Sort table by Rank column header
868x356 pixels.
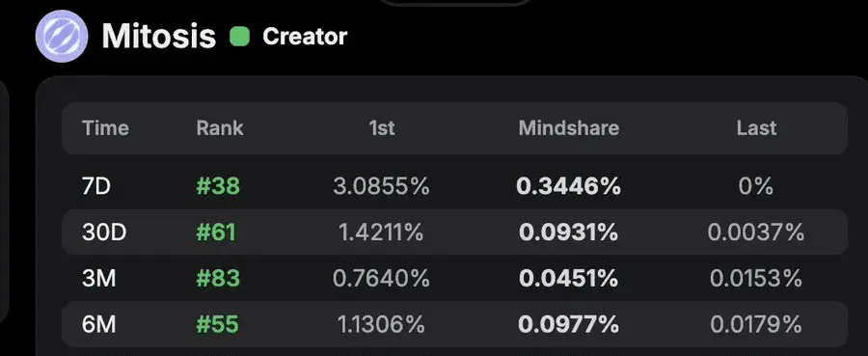pos(220,128)
